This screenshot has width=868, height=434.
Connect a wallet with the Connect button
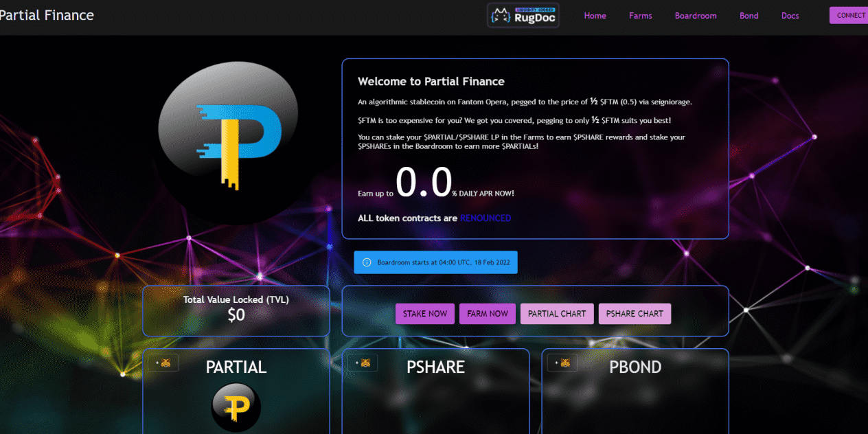(x=849, y=15)
